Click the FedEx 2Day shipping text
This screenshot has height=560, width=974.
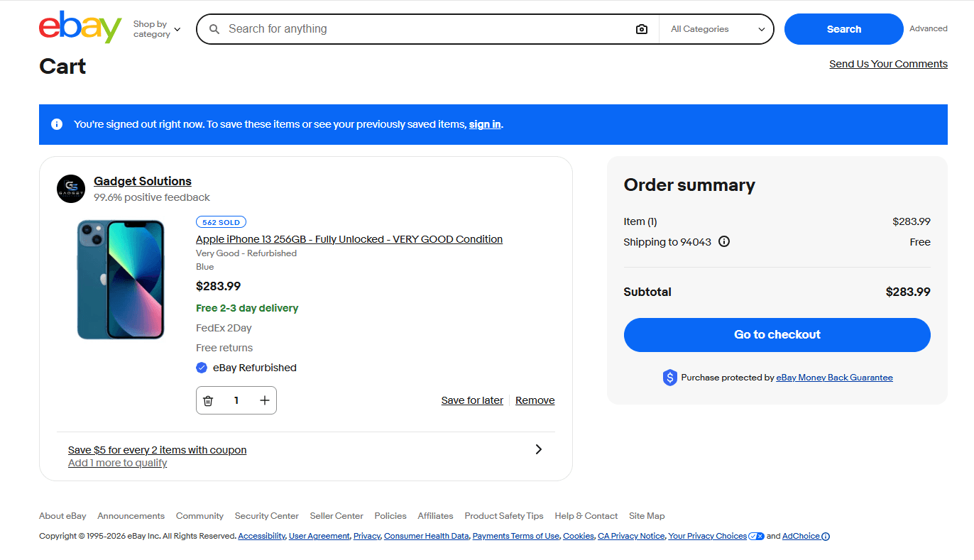point(224,328)
